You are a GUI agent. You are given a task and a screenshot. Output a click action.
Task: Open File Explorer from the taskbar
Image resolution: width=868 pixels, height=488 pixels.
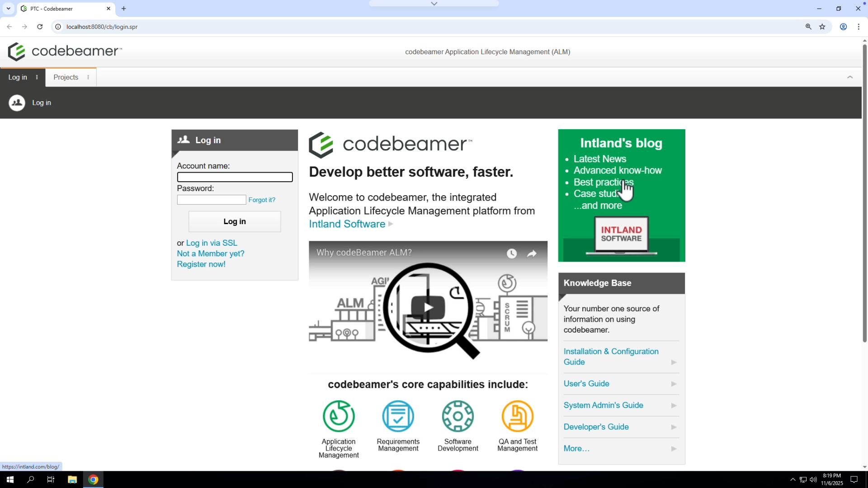coord(72,479)
